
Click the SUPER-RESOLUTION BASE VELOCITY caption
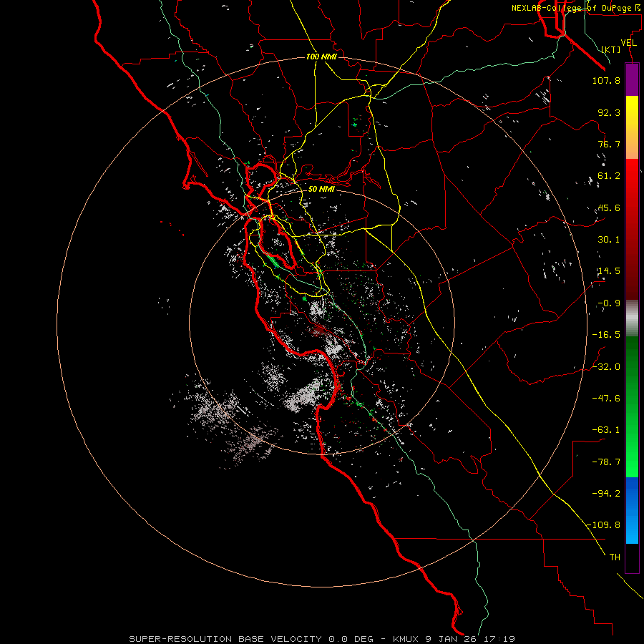pos(322,639)
